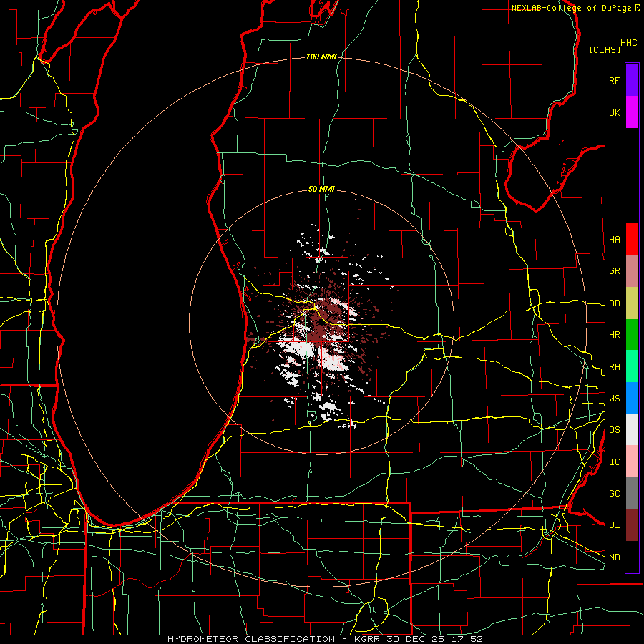Click the HYDROMETEOR CLASSIFICATION title text
The height and width of the screenshot is (644, 644).
coord(251,639)
